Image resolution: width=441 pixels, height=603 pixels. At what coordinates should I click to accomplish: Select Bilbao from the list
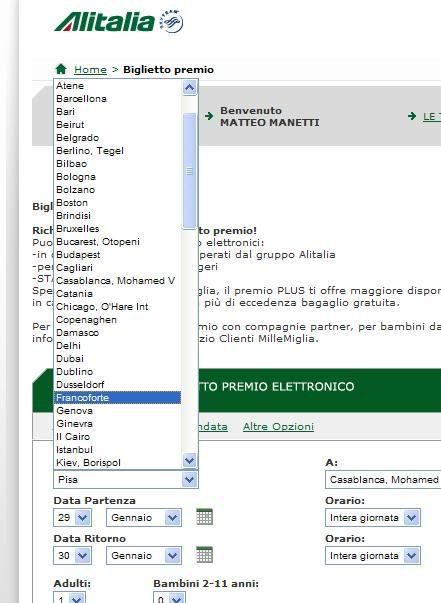(x=118, y=164)
